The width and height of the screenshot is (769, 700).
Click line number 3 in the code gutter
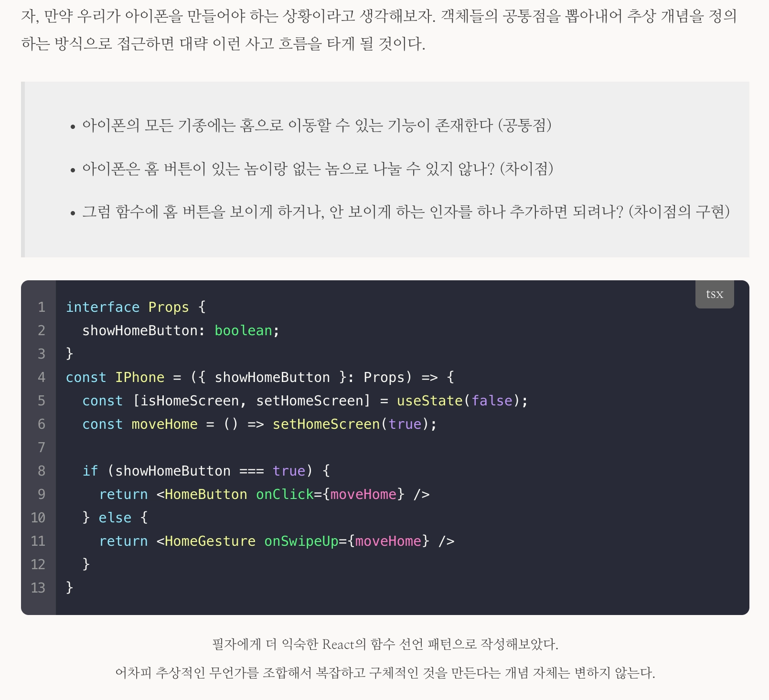42,354
